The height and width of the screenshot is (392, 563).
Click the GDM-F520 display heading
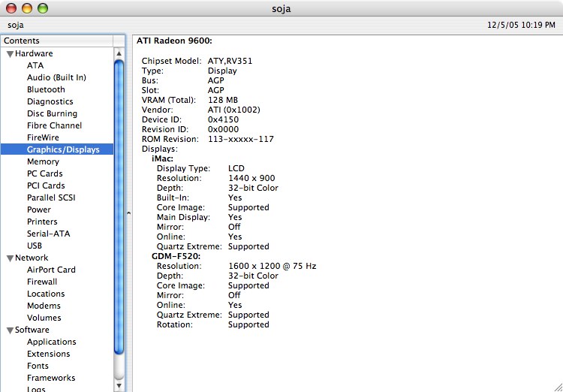pyautogui.click(x=176, y=257)
